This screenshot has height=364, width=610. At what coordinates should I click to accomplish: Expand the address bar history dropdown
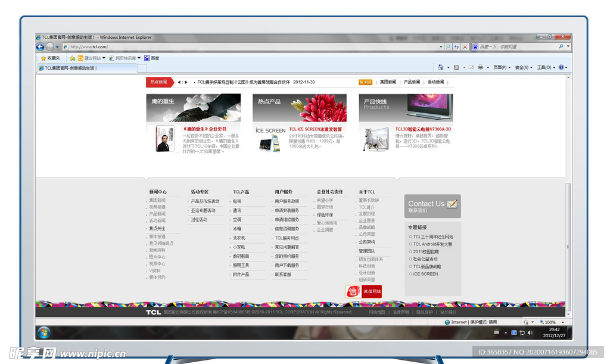[441, 46]
